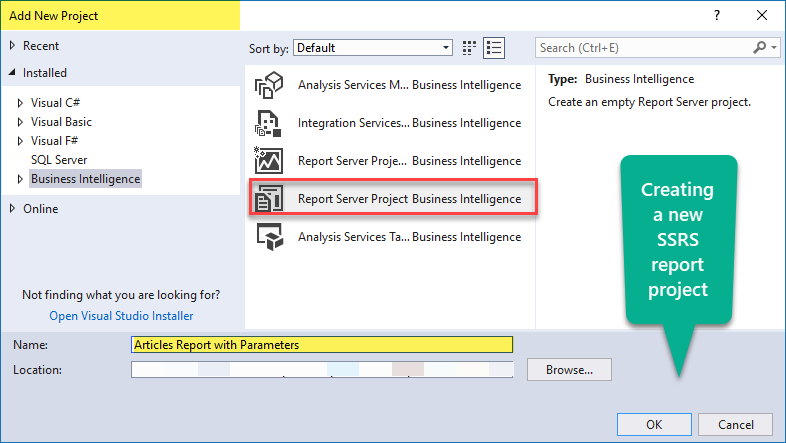Expand the Recent section

click(13, 46)
